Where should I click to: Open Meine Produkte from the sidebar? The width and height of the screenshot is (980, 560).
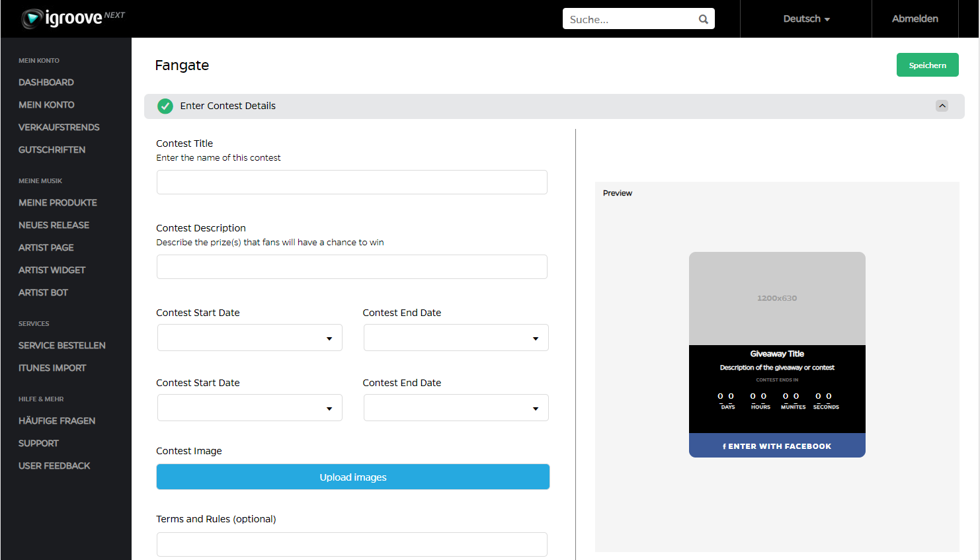pos(58,203)
